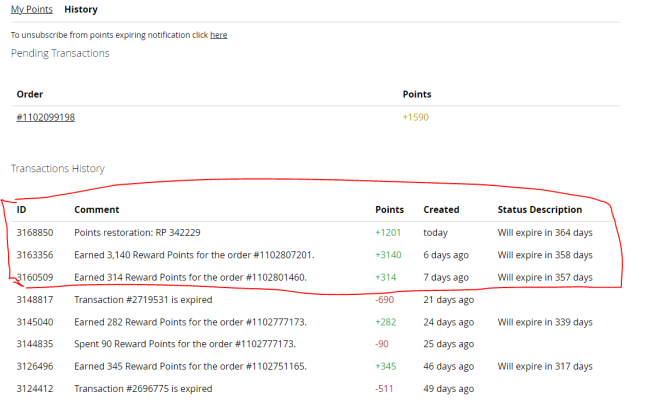
Task: Click the 'today' created date
Action: (436, 232)
